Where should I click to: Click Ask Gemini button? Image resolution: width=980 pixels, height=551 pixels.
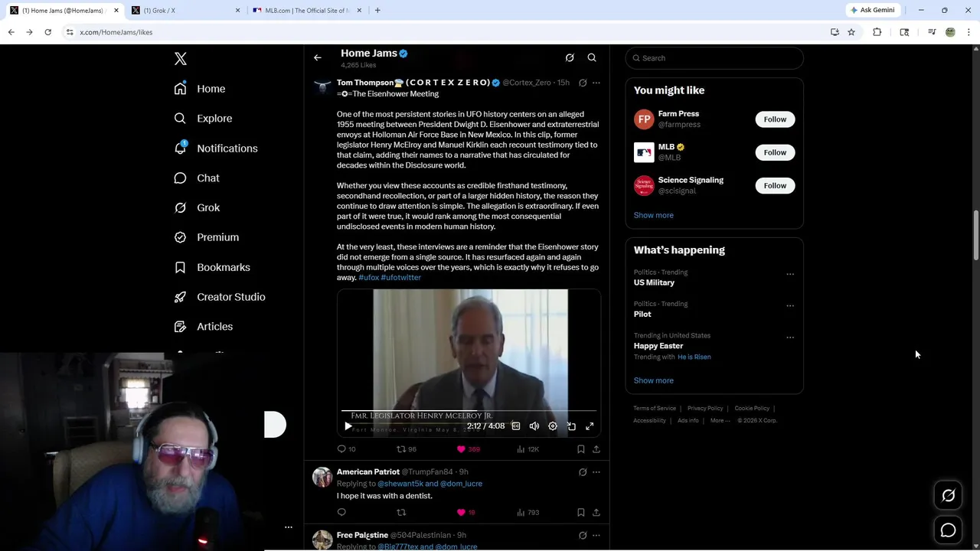tap(872, 10)
